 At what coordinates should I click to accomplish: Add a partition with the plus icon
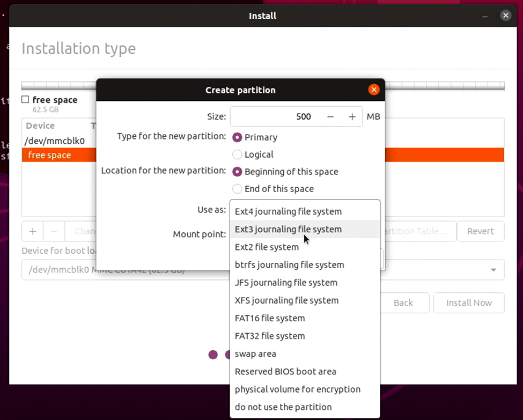33,231
